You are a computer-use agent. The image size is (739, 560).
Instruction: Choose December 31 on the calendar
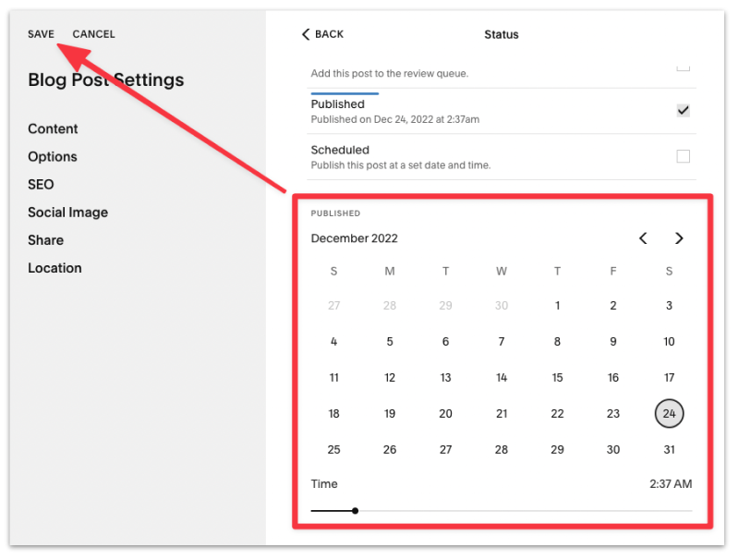click(x=669, y=450)
